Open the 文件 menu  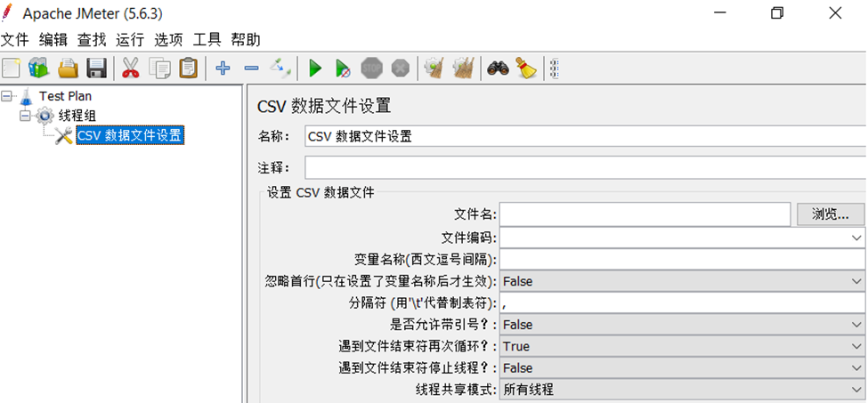[x=15, y=40]
